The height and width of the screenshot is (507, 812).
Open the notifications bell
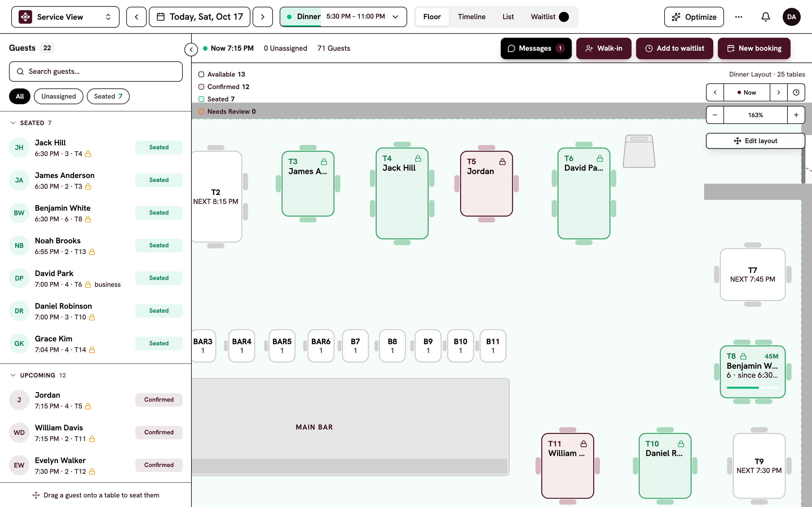765,17
